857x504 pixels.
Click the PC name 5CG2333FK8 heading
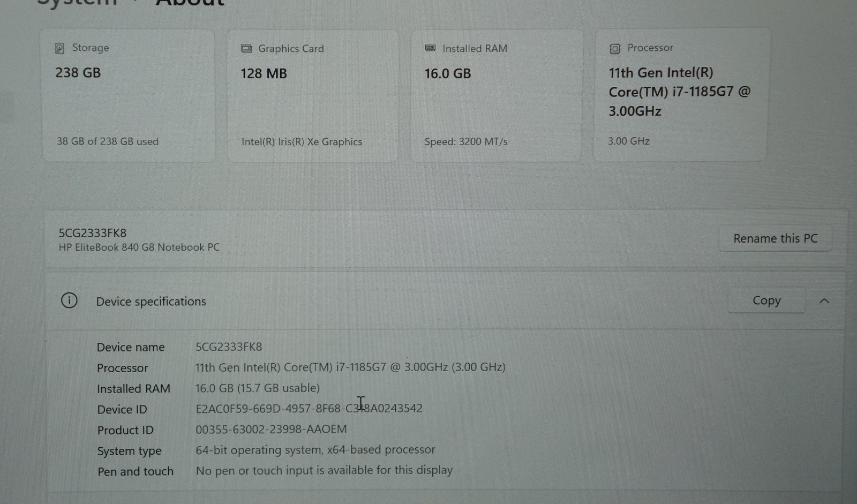[93, 233]
